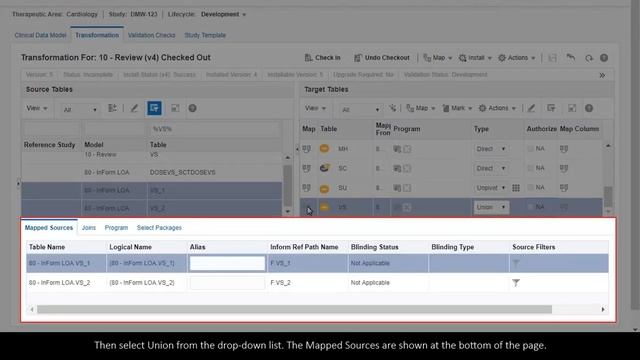Open the Type dropdown for SC row
The height and width of the screenshot is (360, 640).
[491, 168]
